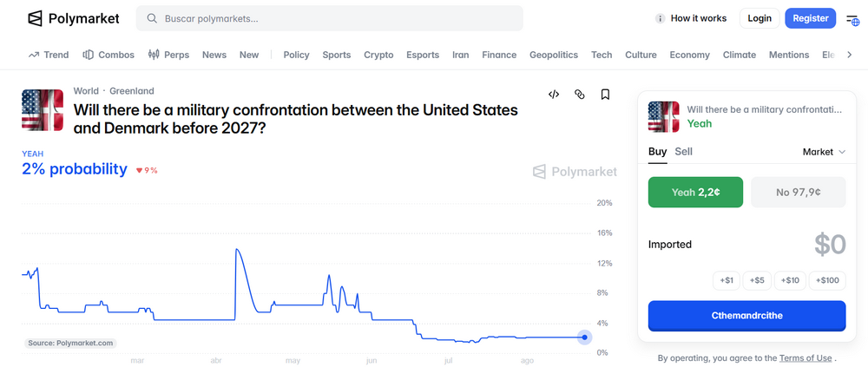This screenshot has height=367, width=868.
Task: Select the No 97,9¢ outcome
Action: [799, 192]
